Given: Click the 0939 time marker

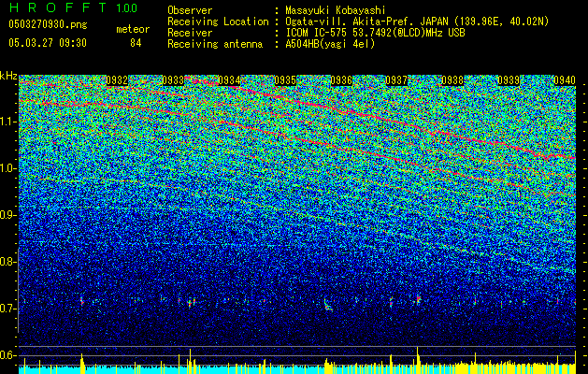Looking at the screenshot, I should tap(509, 80).
